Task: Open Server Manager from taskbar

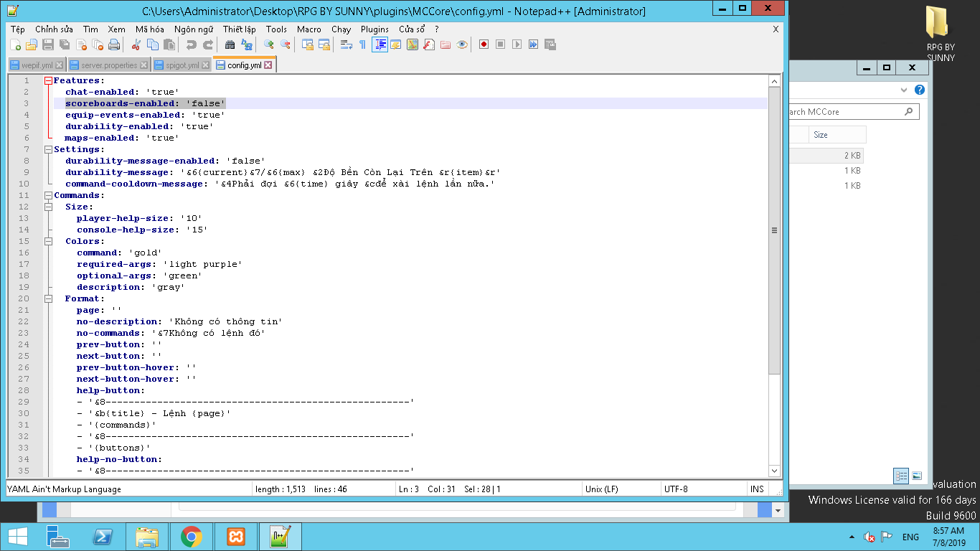Action: (x=58, y=537)
